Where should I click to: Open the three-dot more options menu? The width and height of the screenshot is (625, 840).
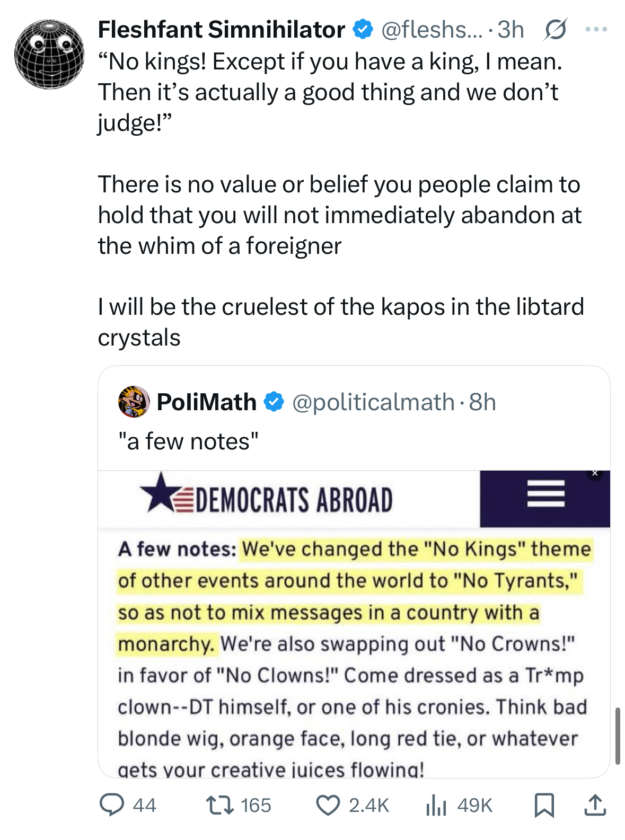[596, 30]
